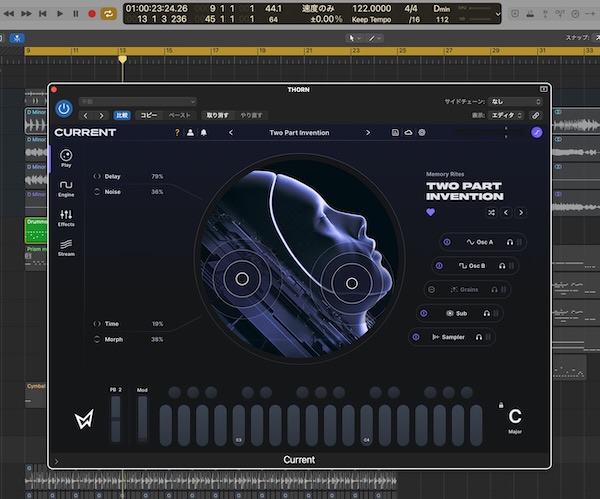Screen dimensions: 600x499
Task: Toggle Sub layer power button
Action: 424,313
